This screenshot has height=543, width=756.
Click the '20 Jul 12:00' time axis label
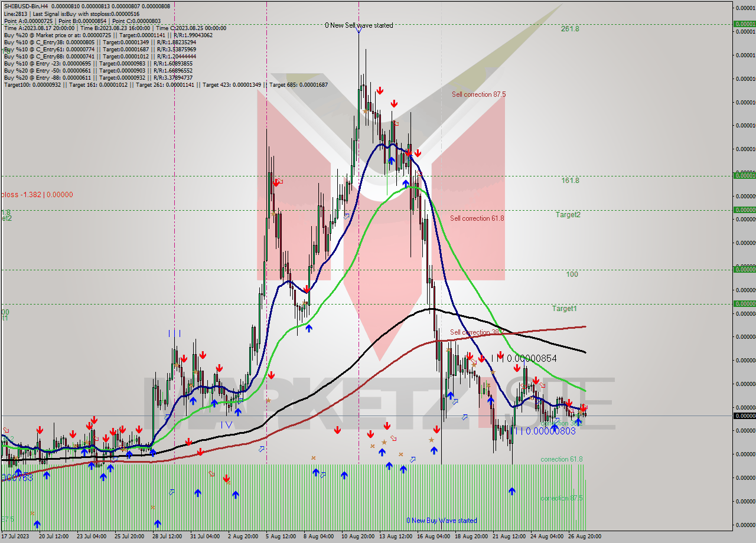click(53, 537)
